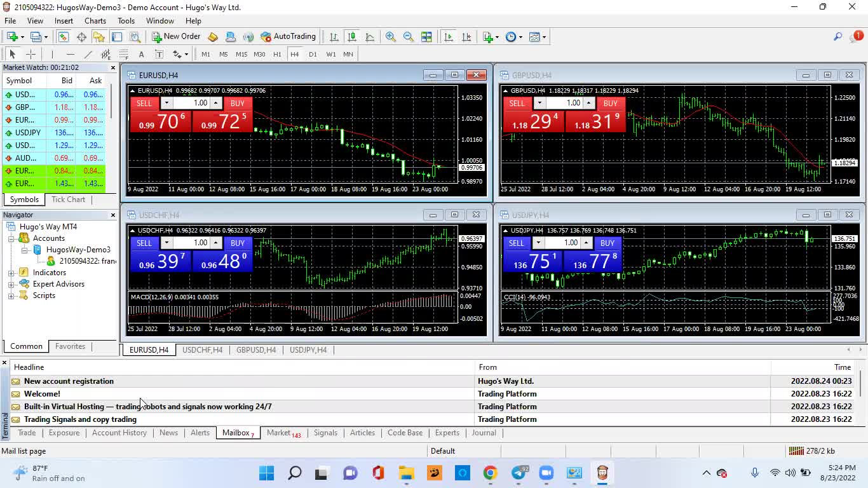Viewport: 868px width, 488px height.
Task: Open the chat notification icon with badge
Action: coord(856,37)
